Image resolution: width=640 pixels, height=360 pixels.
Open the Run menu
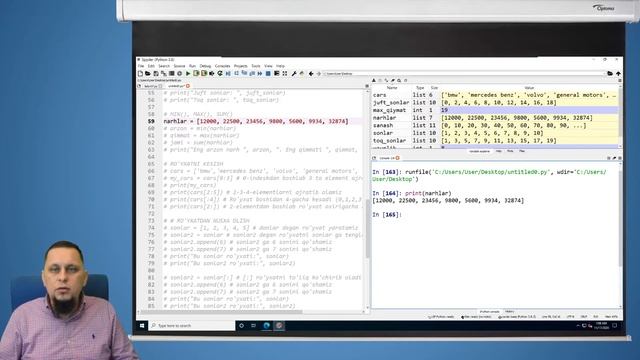click(192, 66)
